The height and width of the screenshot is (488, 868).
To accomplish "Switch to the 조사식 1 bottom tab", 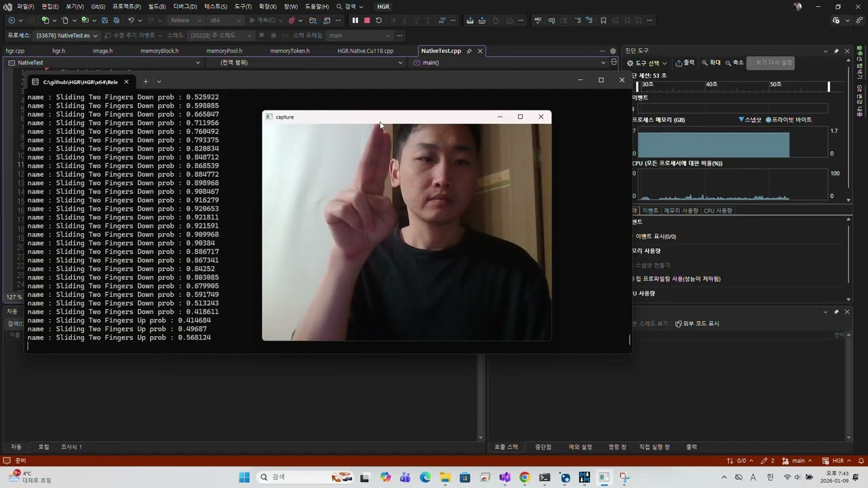I will pyautogui.click(x=71, y=447).
